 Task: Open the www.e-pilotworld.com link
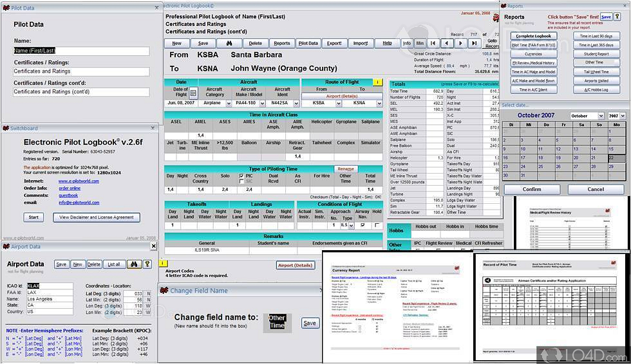(x=77, y=181)
